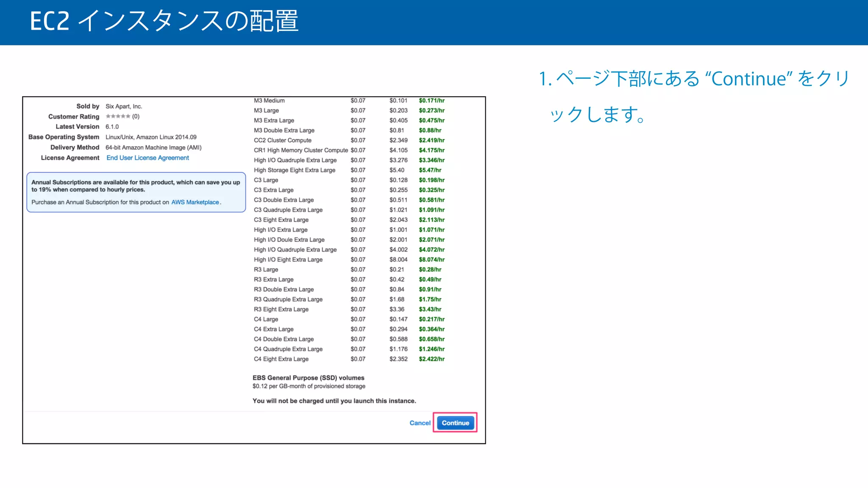Select the 'CC2 Cluster Compute' row label

point(282,140)
